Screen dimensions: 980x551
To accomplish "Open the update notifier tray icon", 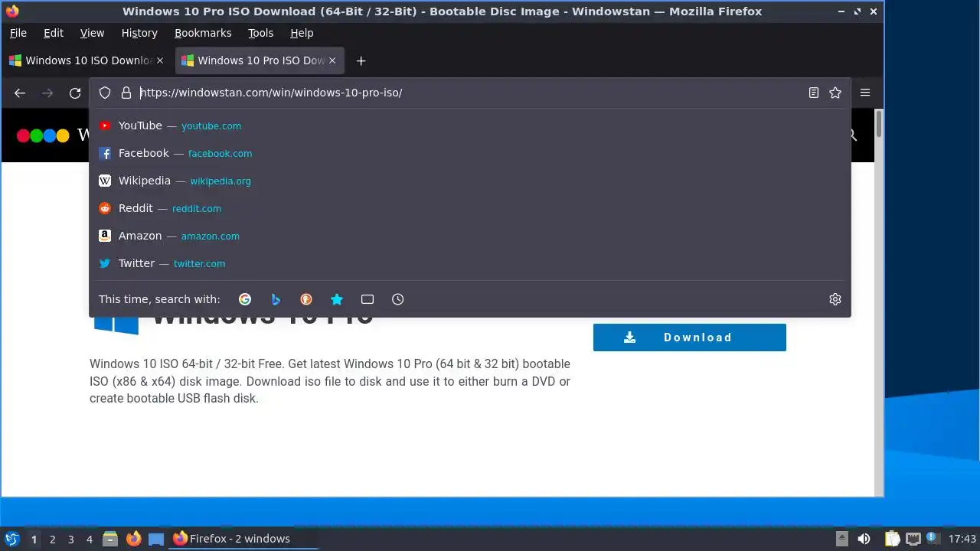I will click(932, 537).
